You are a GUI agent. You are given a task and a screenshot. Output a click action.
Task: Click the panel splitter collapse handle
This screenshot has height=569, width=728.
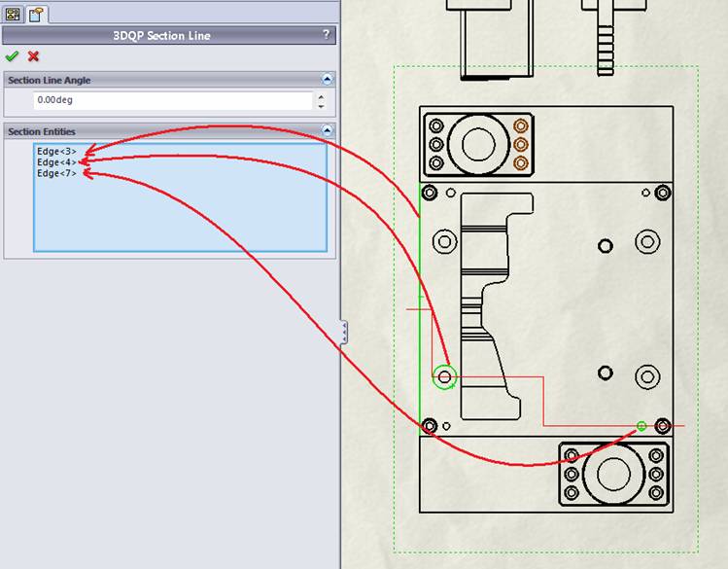343,333
